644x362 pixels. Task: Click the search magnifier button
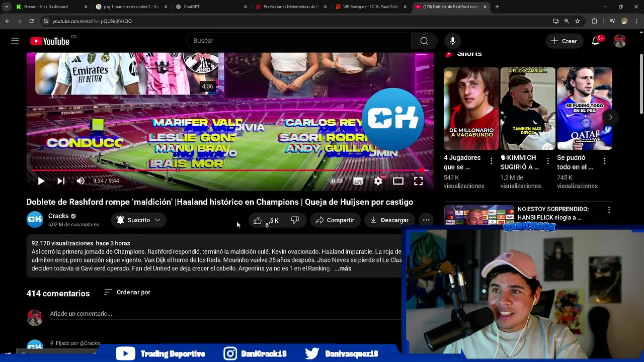pyautogui.click(x=424, y=41)
